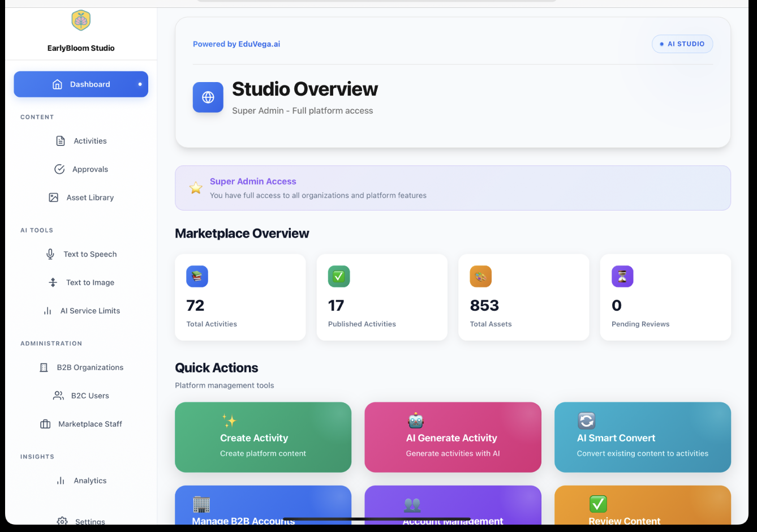Click the Marketplace Staff briefcase icon
The width and height of the screenshot is (757, 532).
click(x=45, y=424)
